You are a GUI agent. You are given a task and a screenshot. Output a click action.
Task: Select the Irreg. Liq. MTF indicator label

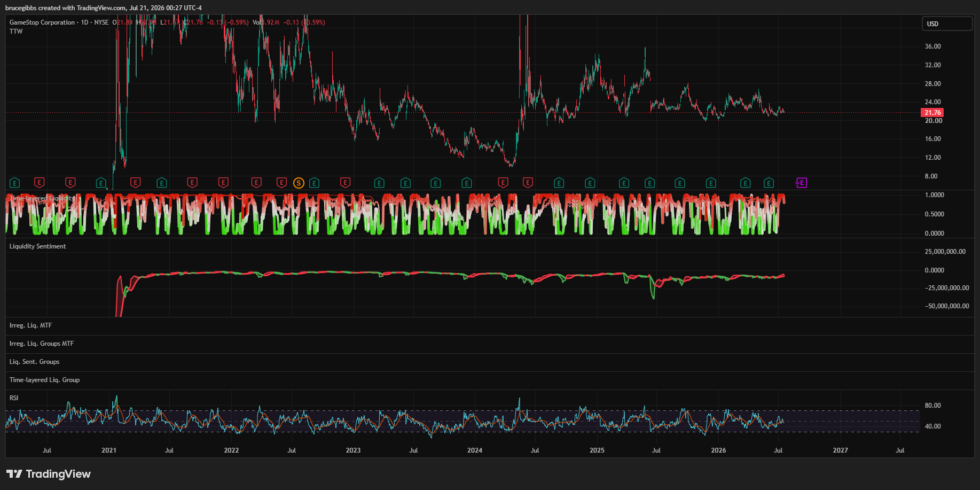[x=31, y=325]
